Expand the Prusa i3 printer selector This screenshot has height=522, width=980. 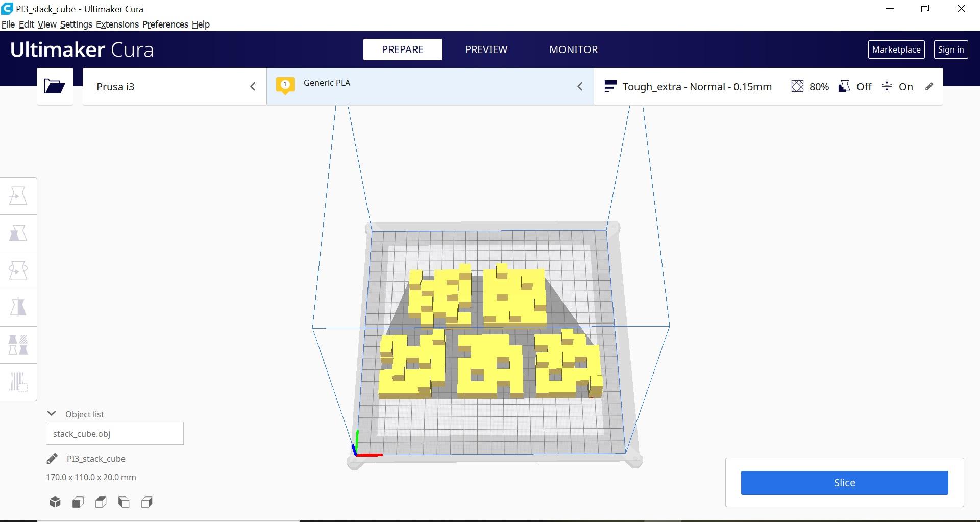coord(175,87)
